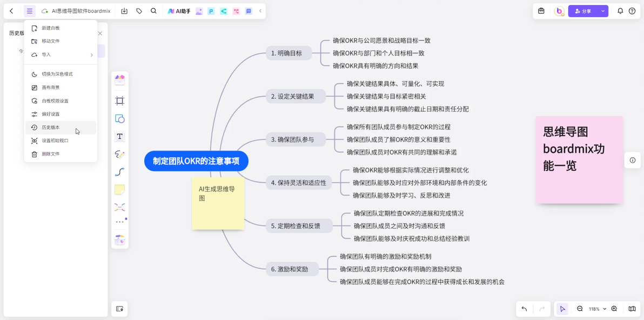The image size is (644, 320).
Task: Close the history version panel
Action: tap(100, 34)
